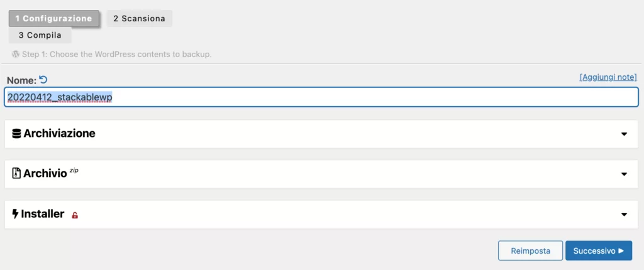The image size is (644, 270).
Task: Click the database icon beside Archiviazione
Action: [16, 133]
